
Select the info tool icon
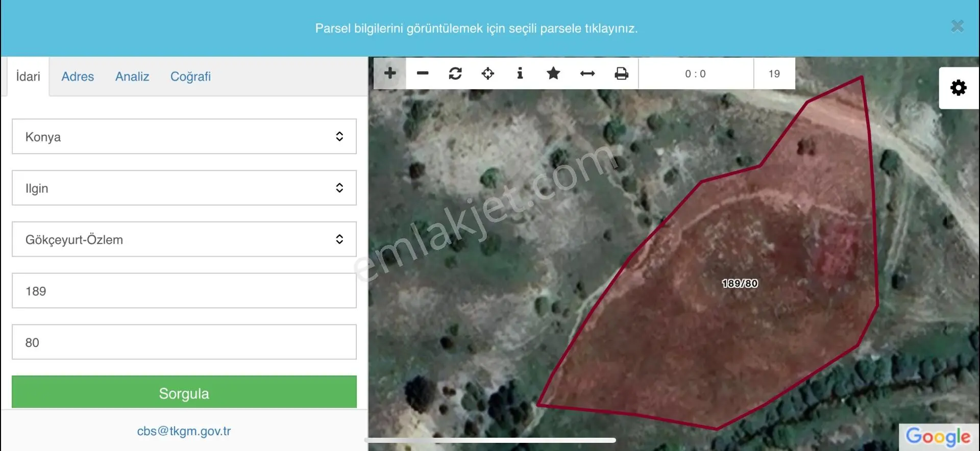(x=520, y=73)
